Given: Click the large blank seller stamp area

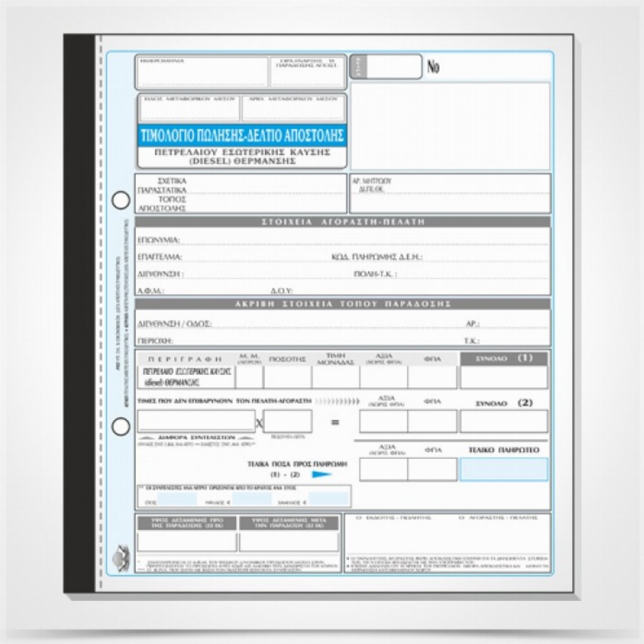Looking at the screenshot, I should point(450,125).
